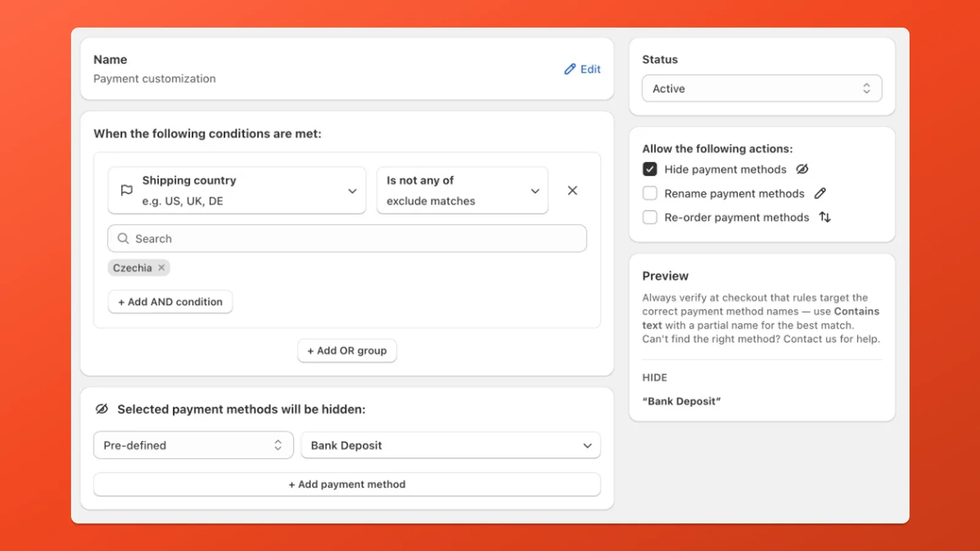Viewport: 980px width, 551px height.
Task: Remove the Czechia tag
Action: (162, 268)
